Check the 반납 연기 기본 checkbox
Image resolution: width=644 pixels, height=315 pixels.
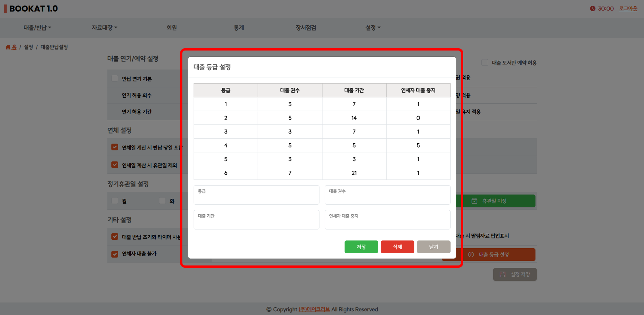coord(115,79)
